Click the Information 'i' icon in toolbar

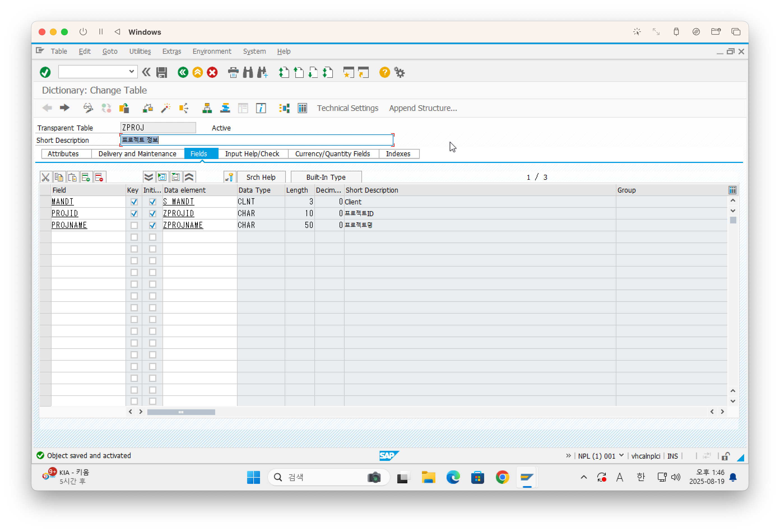[261, 108]
